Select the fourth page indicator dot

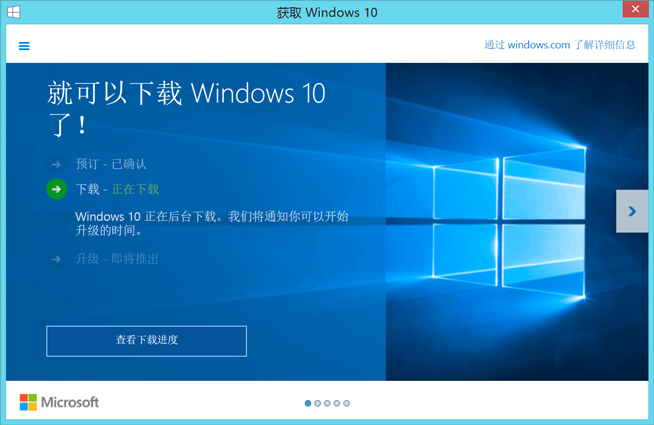(x=337, y=403)
